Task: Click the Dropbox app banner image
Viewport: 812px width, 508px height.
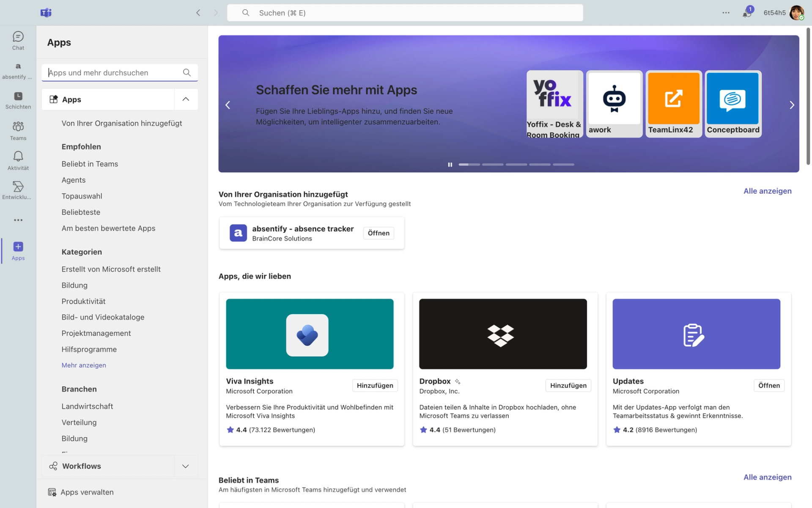Action: [503, 334]
